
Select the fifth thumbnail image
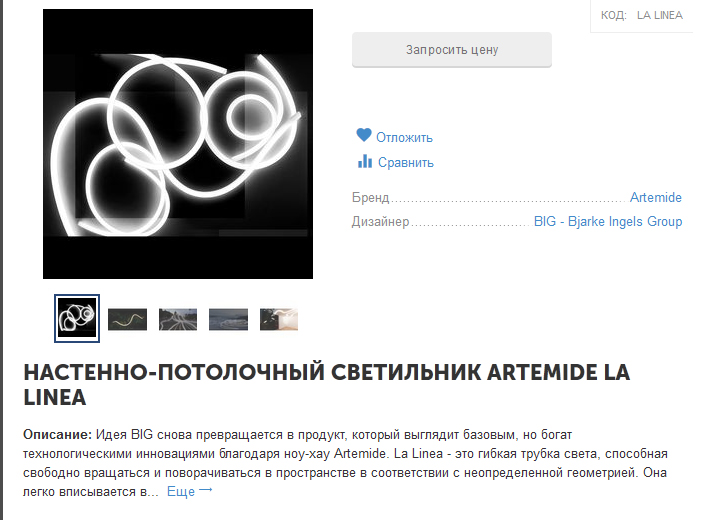279,319
